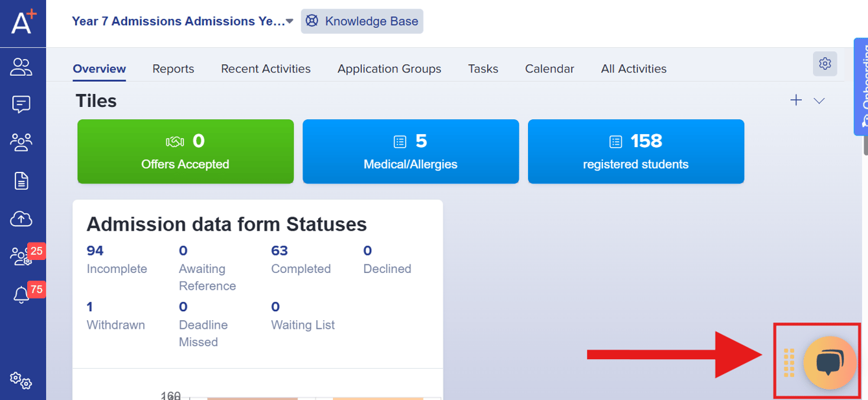
Task: Click the A+ logo in sidebar
Action: point(23,23)
